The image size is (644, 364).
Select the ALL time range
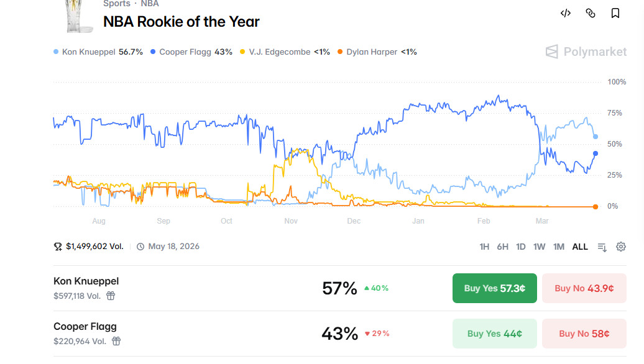click(x=580, y=247)
